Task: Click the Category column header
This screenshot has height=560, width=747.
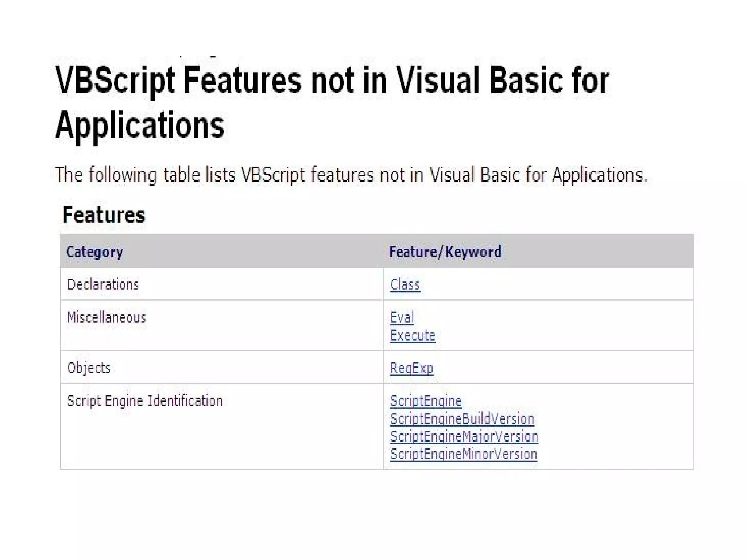Action: [x=95, y=252]
